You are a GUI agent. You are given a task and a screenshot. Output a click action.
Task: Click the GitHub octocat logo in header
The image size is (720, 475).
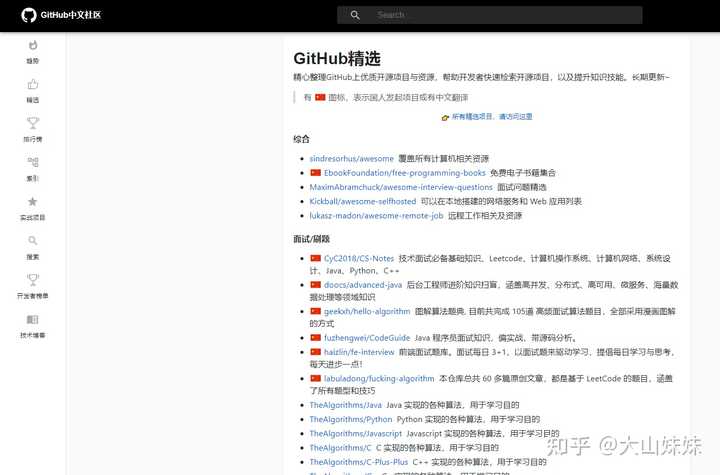pyautogui.click(x=28, y=15)
